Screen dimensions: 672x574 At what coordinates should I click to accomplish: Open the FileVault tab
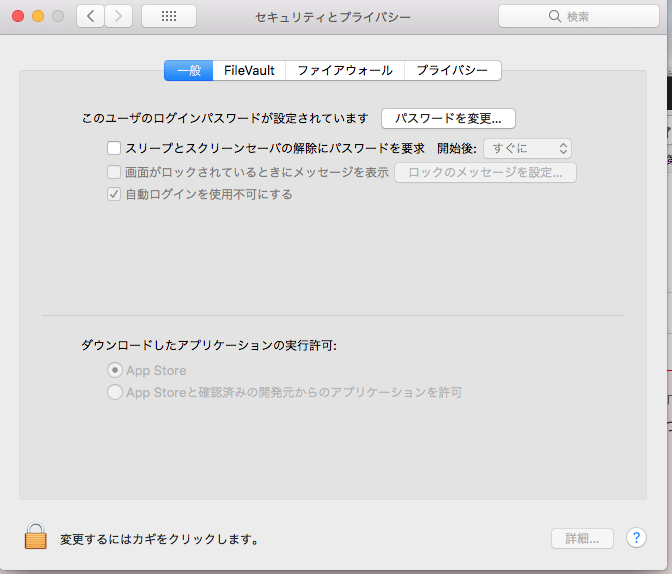point(249,70)
